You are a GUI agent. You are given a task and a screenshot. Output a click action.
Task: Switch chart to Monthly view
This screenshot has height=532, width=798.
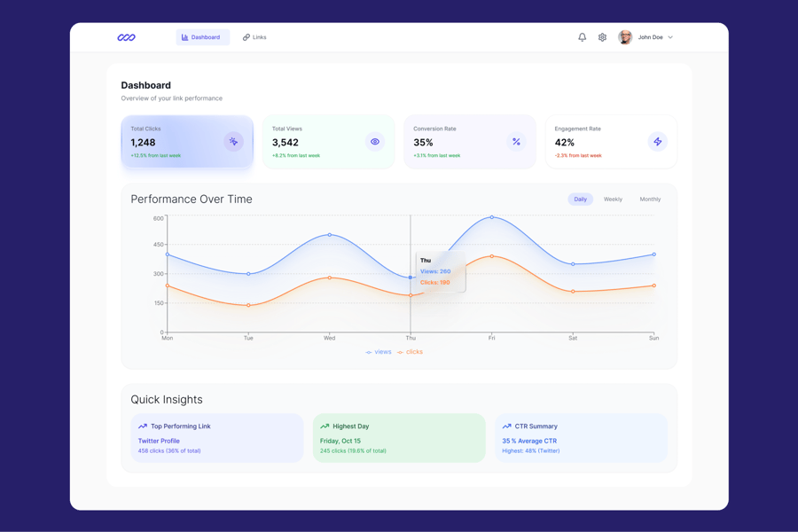coord(650,199)
